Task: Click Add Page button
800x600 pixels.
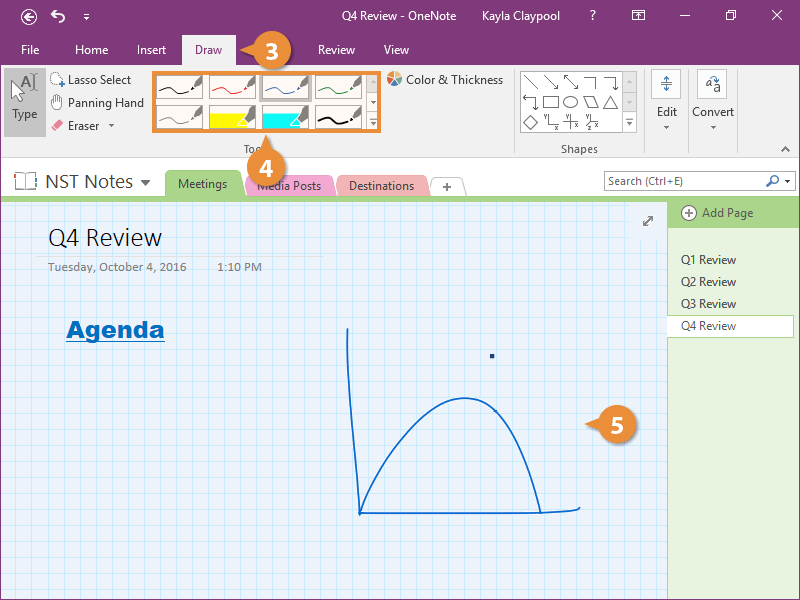Action: tap(718, 213)
